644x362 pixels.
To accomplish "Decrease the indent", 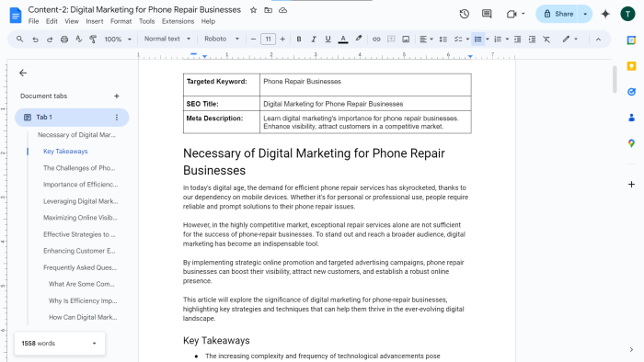I will pyautogui.click(x=517, y=40).
